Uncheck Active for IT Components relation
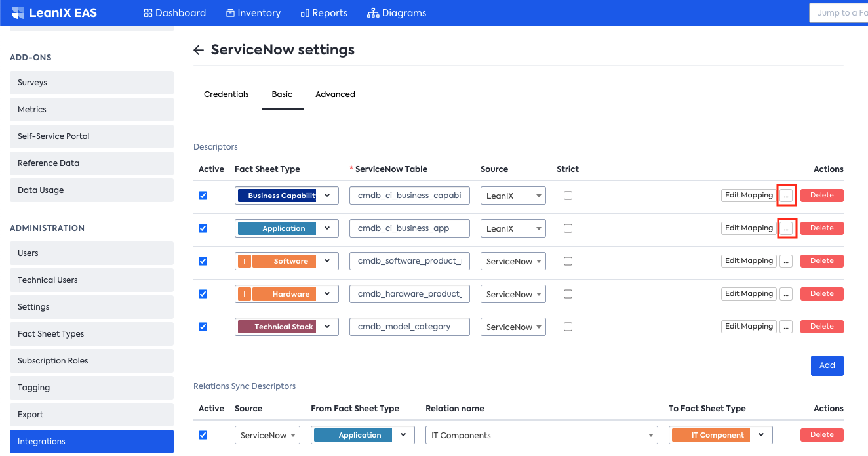Viewport: 868px width, 456px height. pyautogui.click(x=203, y=435)
